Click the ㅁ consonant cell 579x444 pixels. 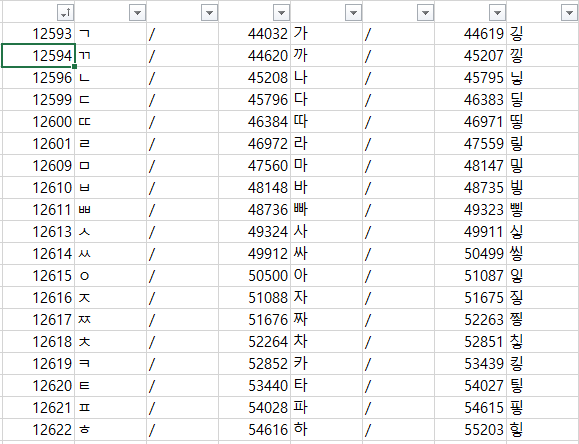110,165
